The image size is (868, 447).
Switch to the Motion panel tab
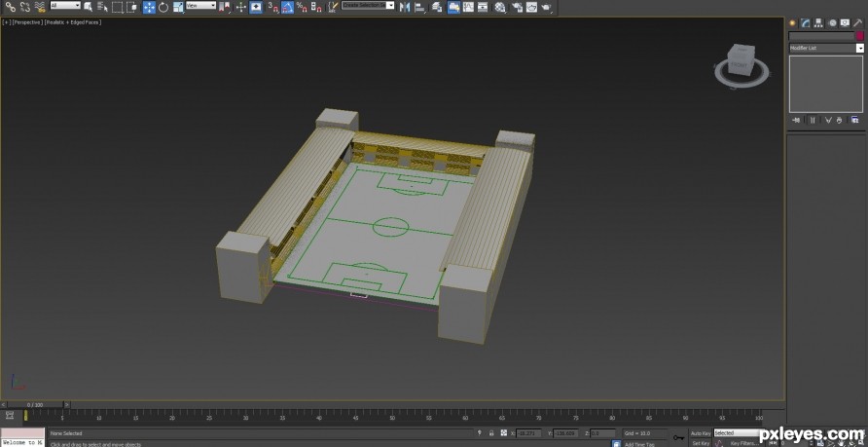pyautogui.click(x=832, y=22)
